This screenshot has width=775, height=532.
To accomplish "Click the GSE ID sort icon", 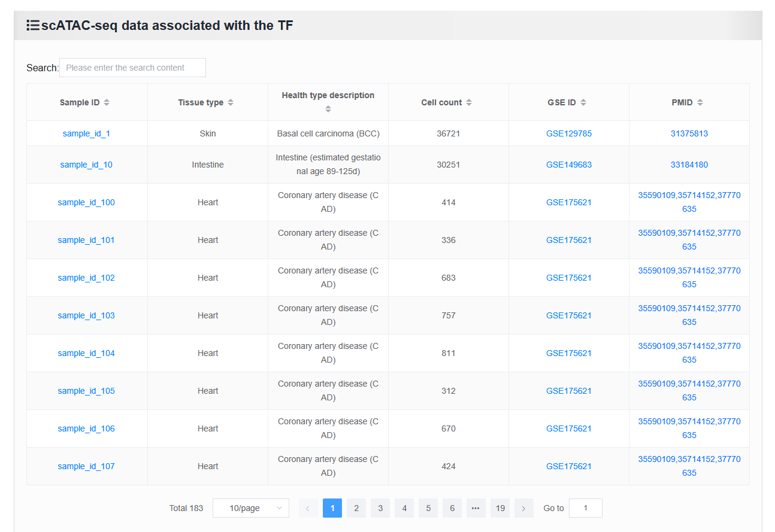I will 583,102.
